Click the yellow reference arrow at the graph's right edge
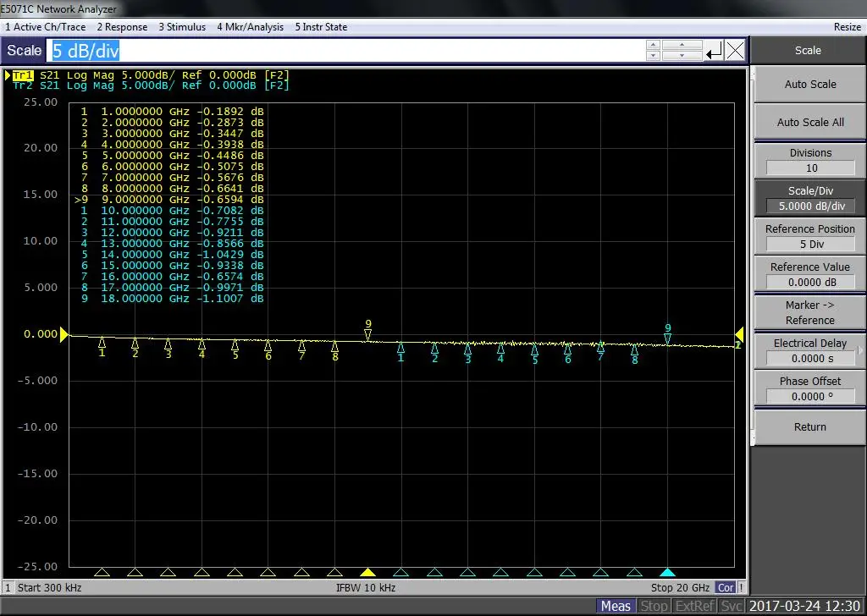Viewport: 867px width, 616px height. coord(739,335)
